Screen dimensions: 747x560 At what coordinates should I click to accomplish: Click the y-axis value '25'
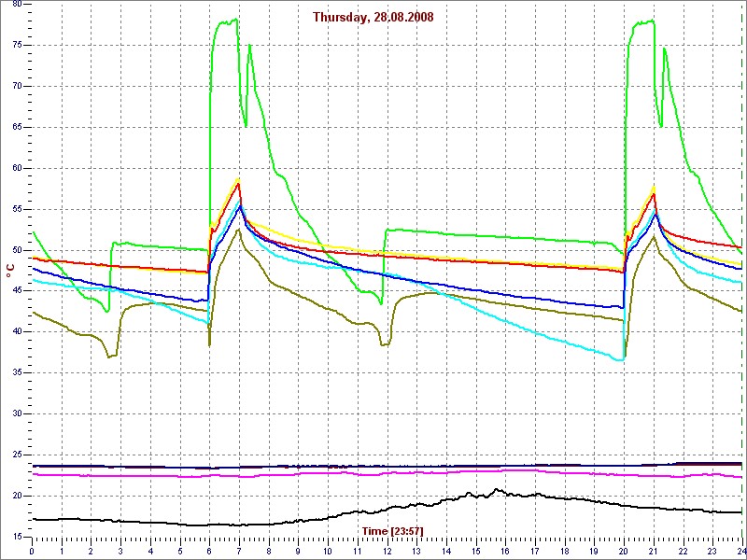pos(17,455)
